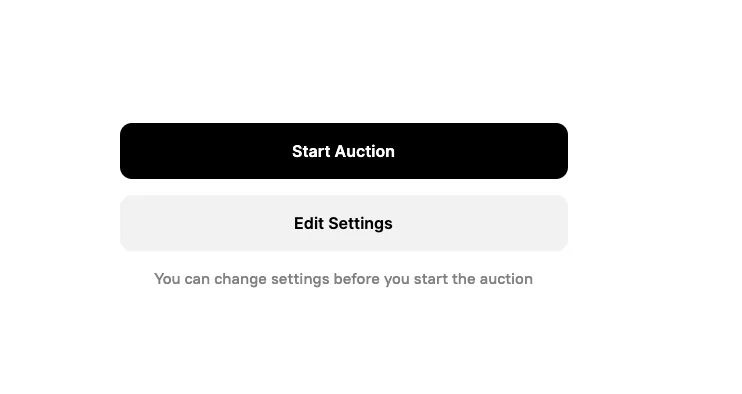Select the button above the settings hint text
This screenshot has width=742, height=394.
point(344,223)
